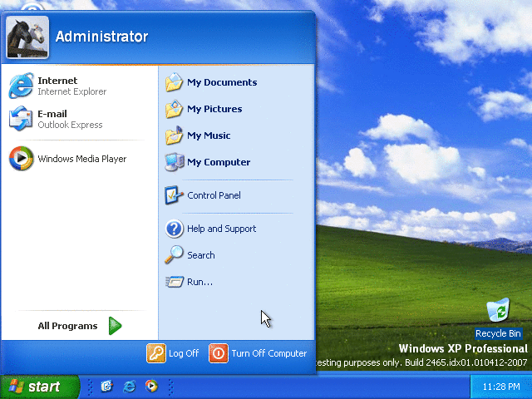Select the E-mail menu label
Screen dimensions: 532x399
(52, 114)
